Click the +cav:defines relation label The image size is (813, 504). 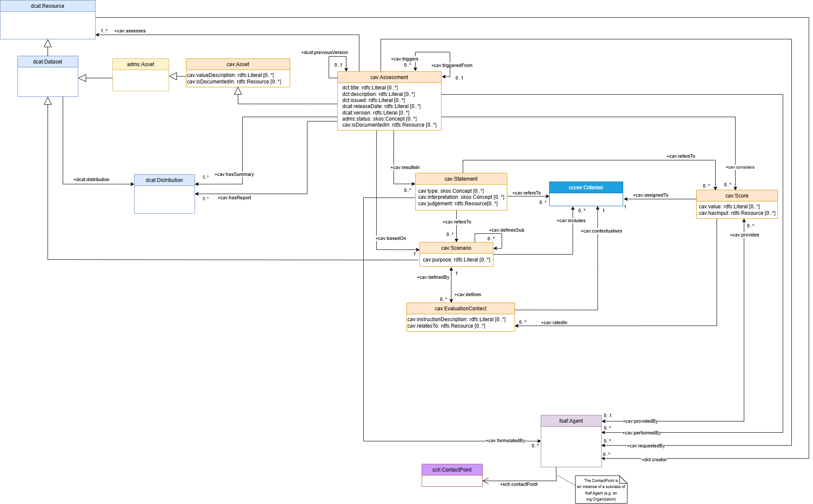(467, 295)
